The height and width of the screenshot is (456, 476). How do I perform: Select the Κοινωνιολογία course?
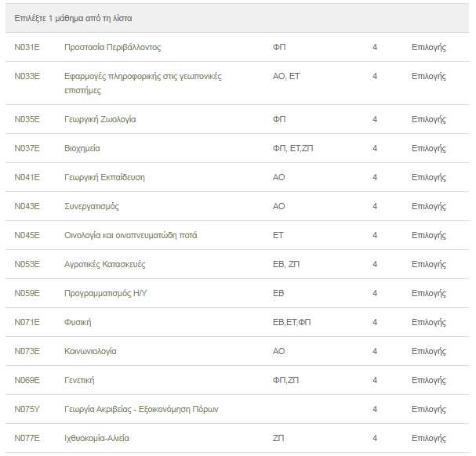point(90,351)
